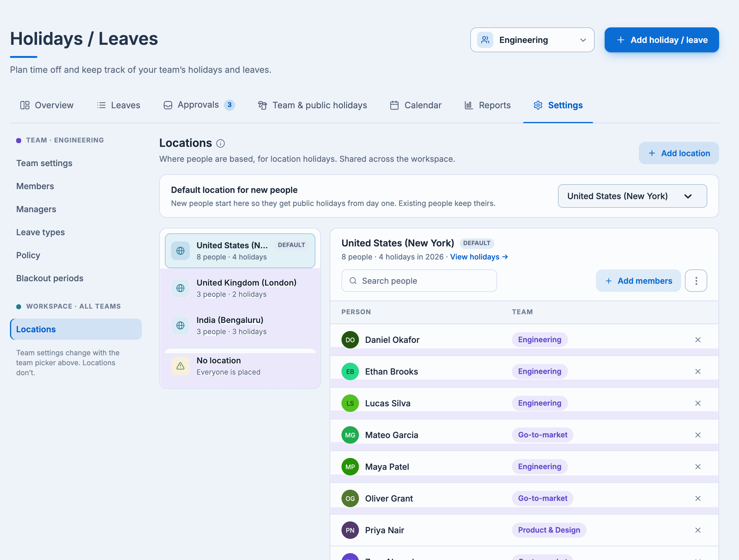Click Oliver Grant's Go-to-market team tag
Image resolution: width=739 pixels, height=560 pixels.
542,498
